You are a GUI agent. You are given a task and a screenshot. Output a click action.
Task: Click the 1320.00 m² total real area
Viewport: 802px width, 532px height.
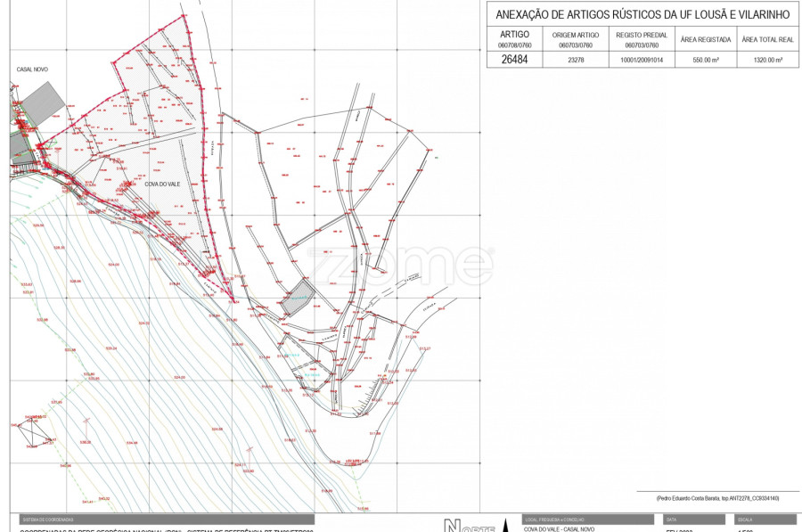[767, 60]
